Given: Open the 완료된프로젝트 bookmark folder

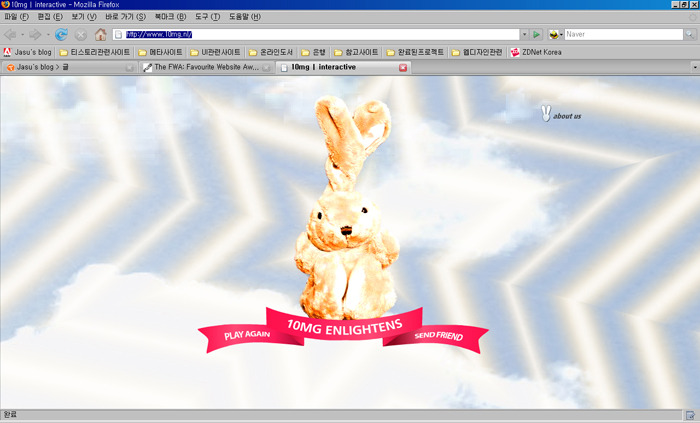Looking at the screenshot, I should click(x=415, y=52).
